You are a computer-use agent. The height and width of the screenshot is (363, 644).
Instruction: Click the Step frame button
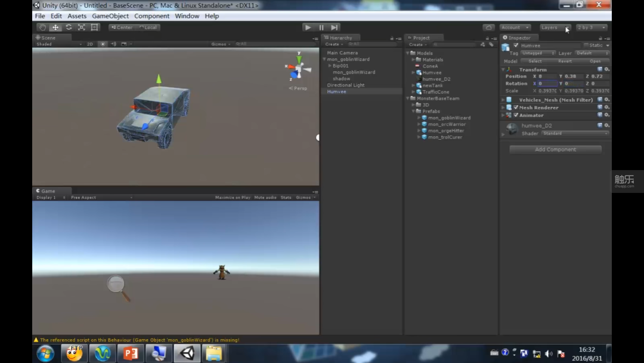pos(335,27)
